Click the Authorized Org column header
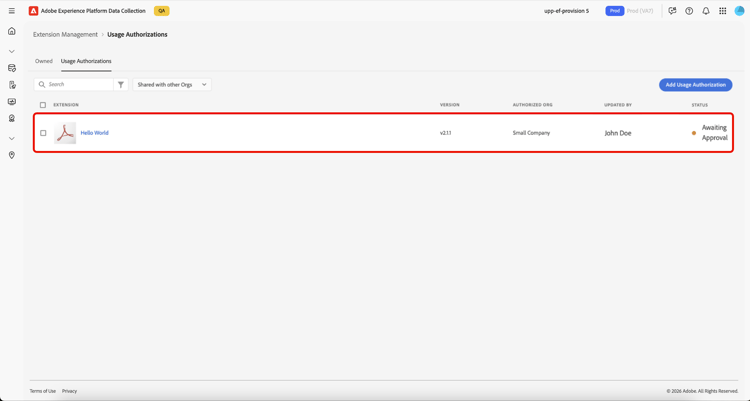This screenshot has height=401, width=750. point(532,105)
